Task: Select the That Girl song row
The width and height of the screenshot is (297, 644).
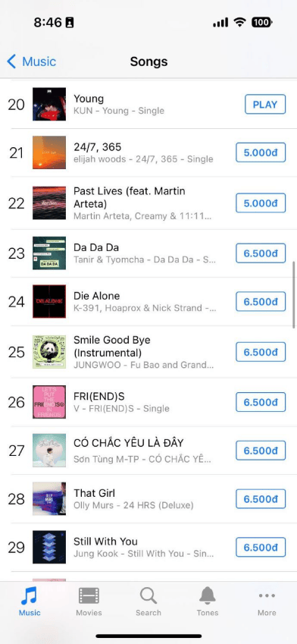Action: click(148, 499)
